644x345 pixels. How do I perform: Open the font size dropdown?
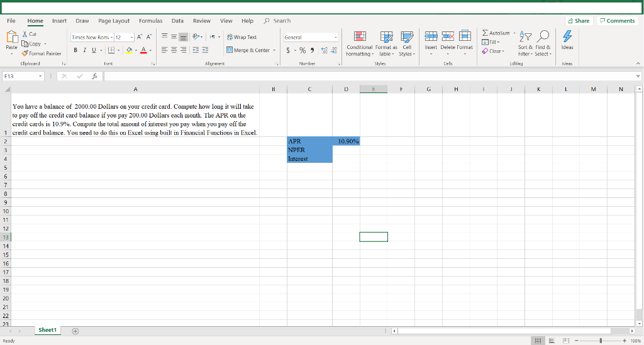[132, 37]
